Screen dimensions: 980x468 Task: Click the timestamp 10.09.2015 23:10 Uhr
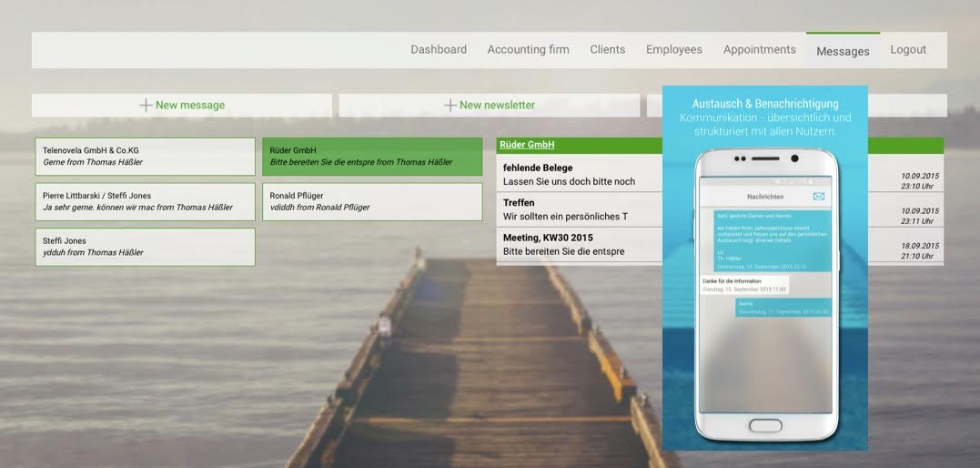click(x=919, y=181)
